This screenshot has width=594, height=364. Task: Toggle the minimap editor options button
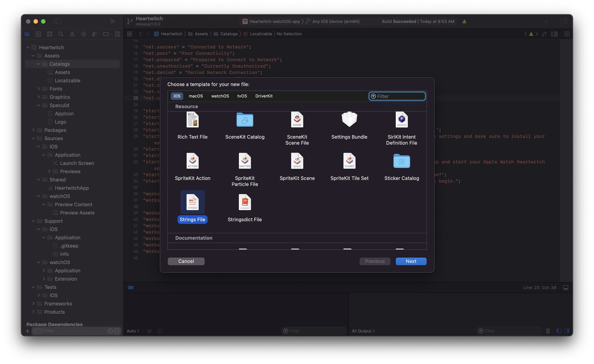[x=554, y=34]
